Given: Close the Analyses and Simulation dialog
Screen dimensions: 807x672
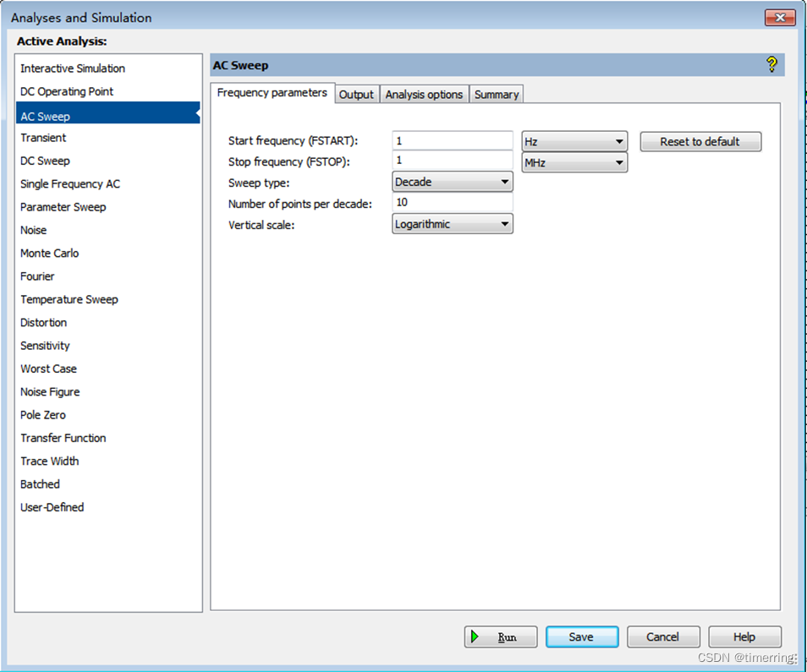Looking at the screenshot, I should pyautogui.click(x=780, y=18).
